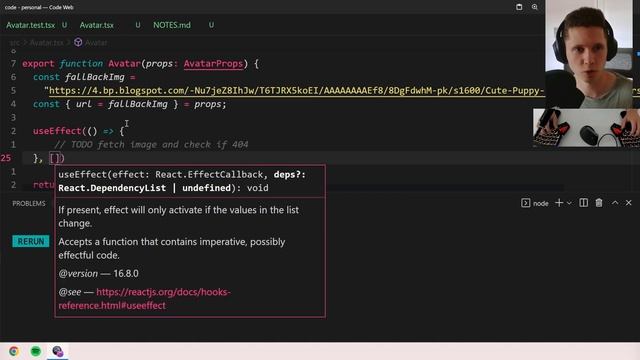This screenshot has height=360, width=640.
Task: Click the AvatarProps type in the function signature
Action: coord(213,64)
